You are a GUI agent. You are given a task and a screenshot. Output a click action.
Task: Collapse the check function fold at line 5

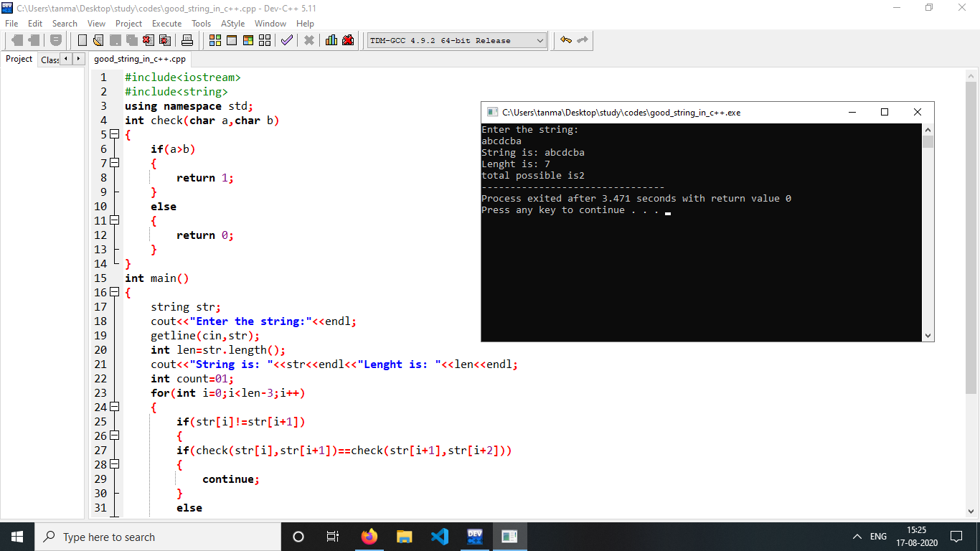tap(114, 134)
